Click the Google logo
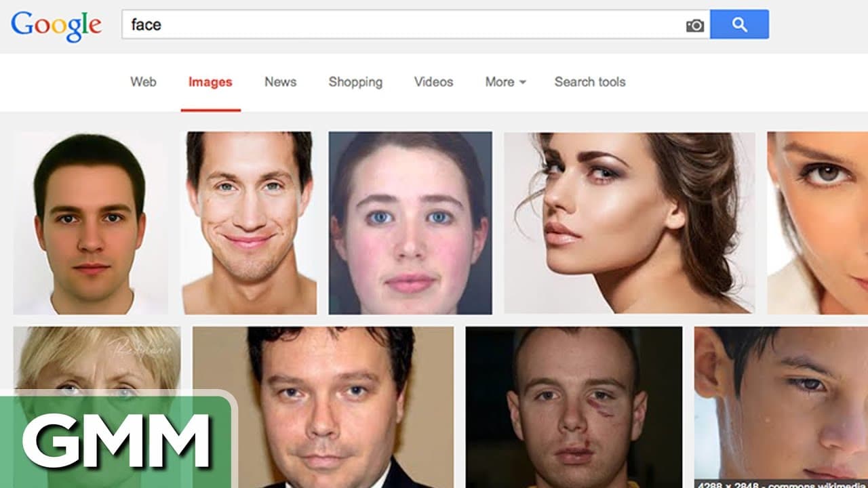Viewport: 868px width, 488px height. point(56,26)
